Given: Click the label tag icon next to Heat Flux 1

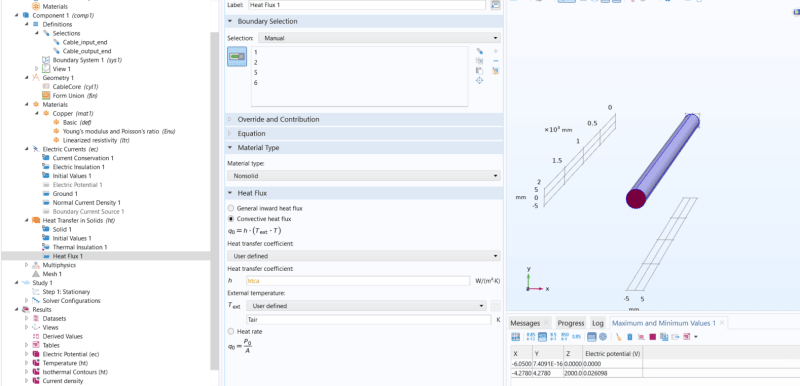Looking at the screenshot, I should coord(495,5).
